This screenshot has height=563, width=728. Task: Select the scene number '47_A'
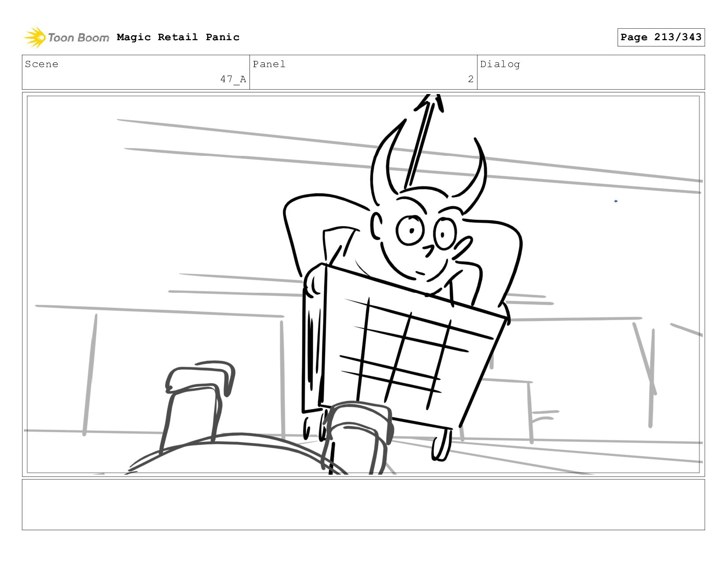(233, 79)
